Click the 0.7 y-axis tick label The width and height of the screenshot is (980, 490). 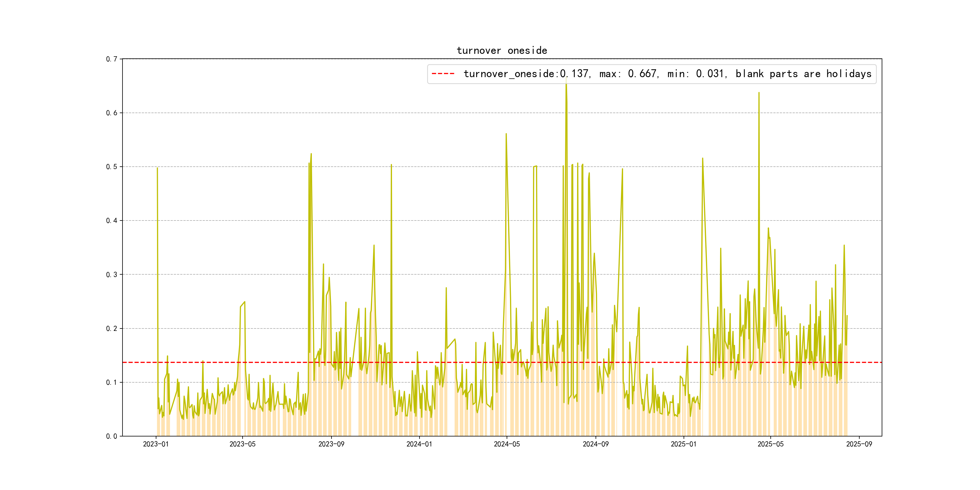coord(112,59)
